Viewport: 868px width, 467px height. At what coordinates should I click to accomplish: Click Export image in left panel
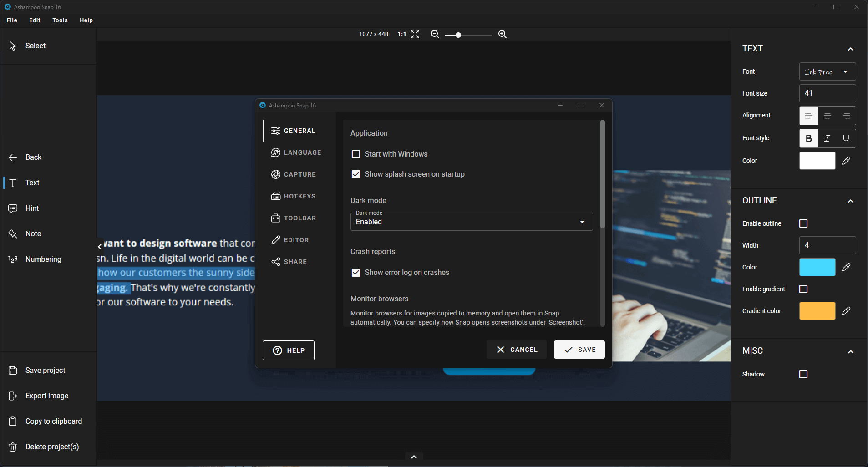pyautogui.click(x=47, y=396)
